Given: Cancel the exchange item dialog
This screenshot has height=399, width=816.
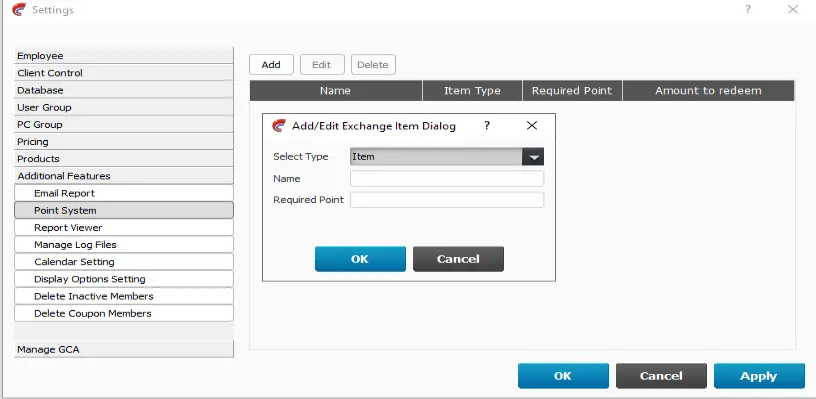Looking at the screenshot, I should (458, 259).
